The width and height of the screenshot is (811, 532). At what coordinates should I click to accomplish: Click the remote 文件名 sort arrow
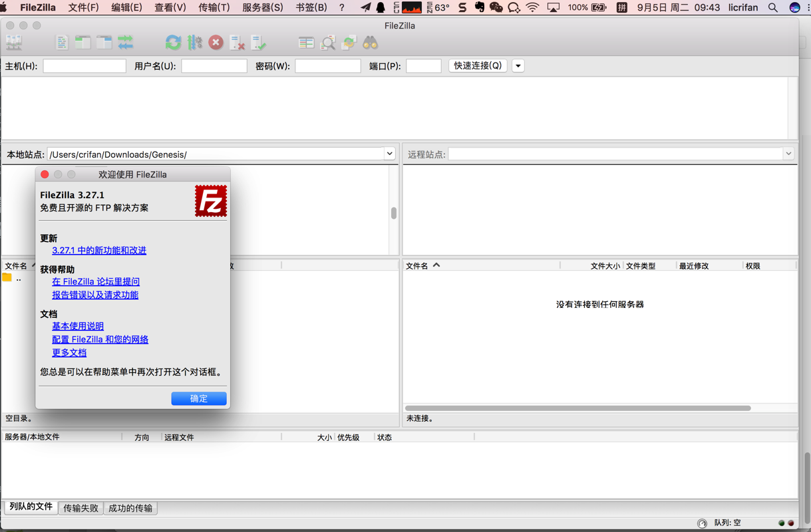[436, 265]
